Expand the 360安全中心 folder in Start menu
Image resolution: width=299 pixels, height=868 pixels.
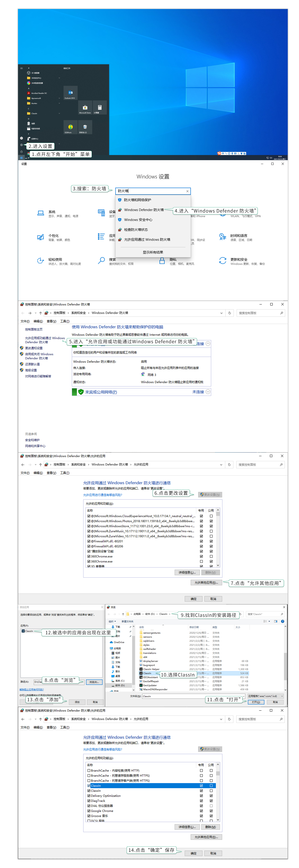click(59, 78)
